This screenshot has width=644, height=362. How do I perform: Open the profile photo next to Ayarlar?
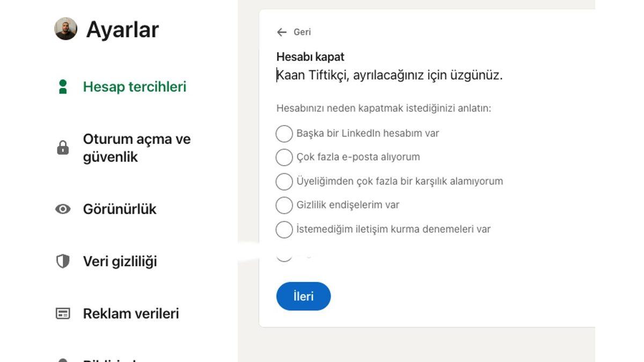point(65,28)
